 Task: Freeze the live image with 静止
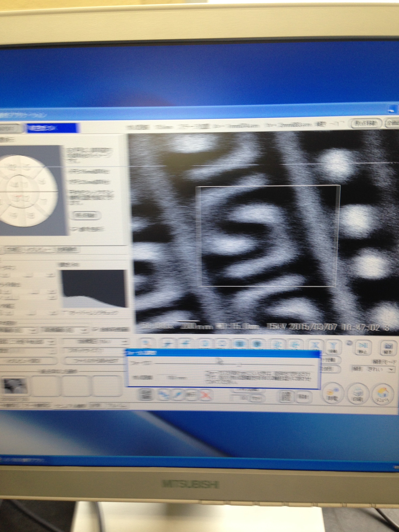point(363,348)
